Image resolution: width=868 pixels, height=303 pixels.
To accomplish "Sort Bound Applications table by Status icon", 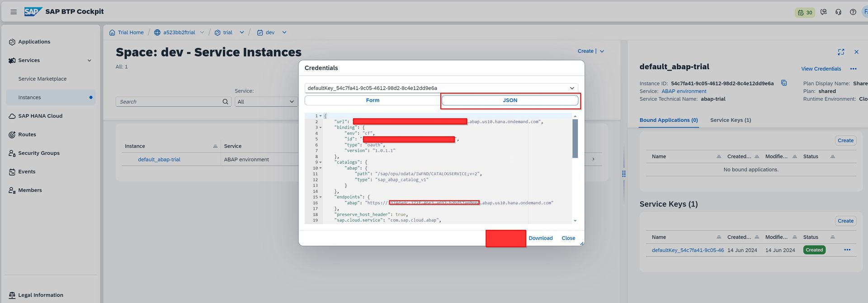I will [x=833, y=156].
